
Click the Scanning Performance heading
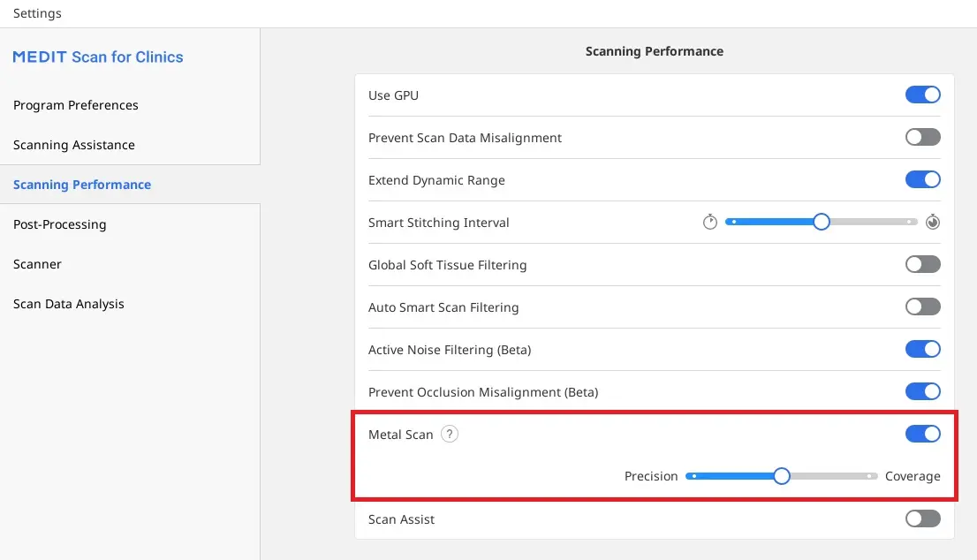(x=655, y=51)
